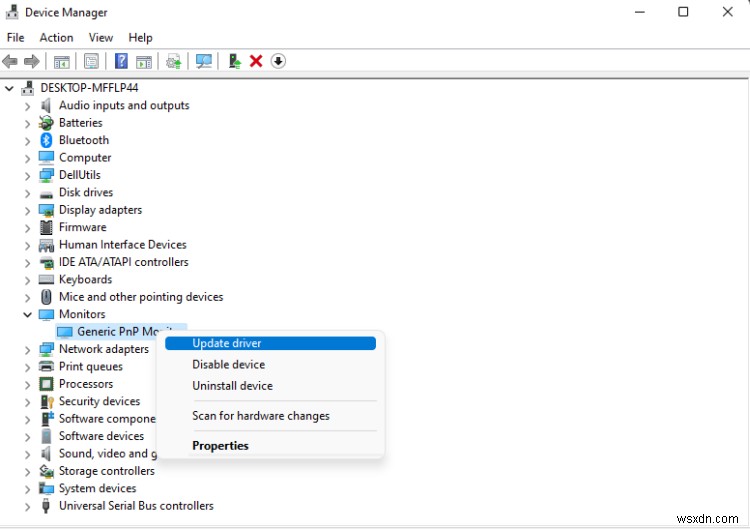The image size is (750, 529).
Task: Select the Computer category label
Action: point(85,158)
